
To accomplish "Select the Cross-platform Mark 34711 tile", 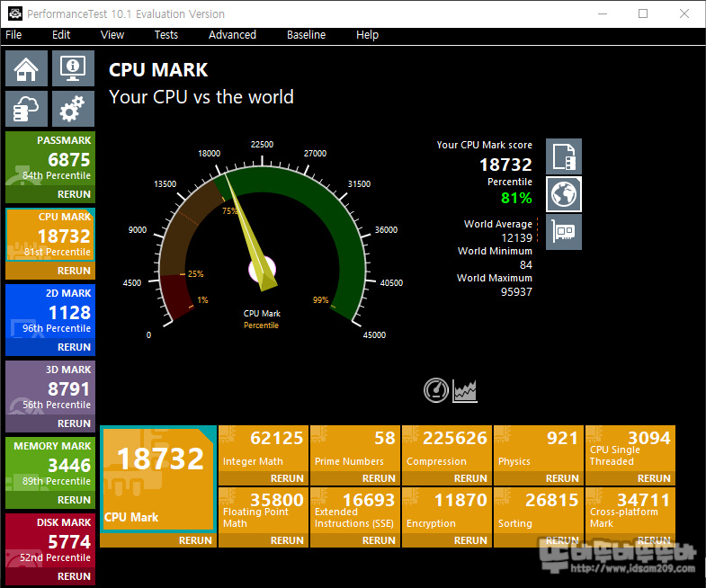I will 630,510.
